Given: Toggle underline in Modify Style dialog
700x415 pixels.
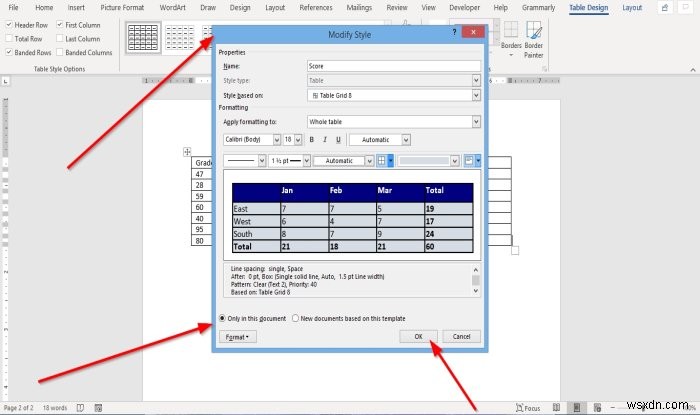Looking at the screenshot, I should point(338,140).
